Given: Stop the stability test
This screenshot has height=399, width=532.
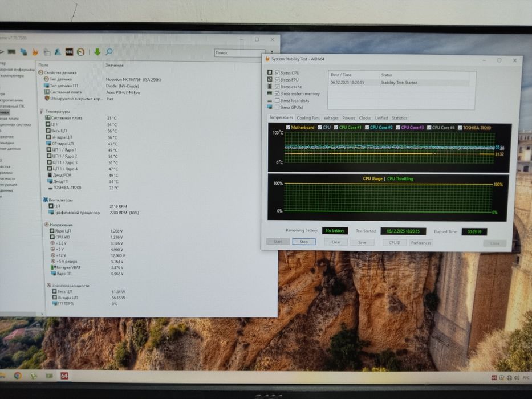Looking at the screenshot, I should (304, 242).
